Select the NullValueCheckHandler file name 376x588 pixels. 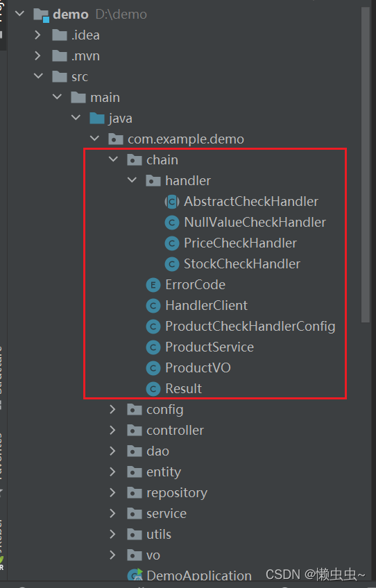[x=255, y=222]
